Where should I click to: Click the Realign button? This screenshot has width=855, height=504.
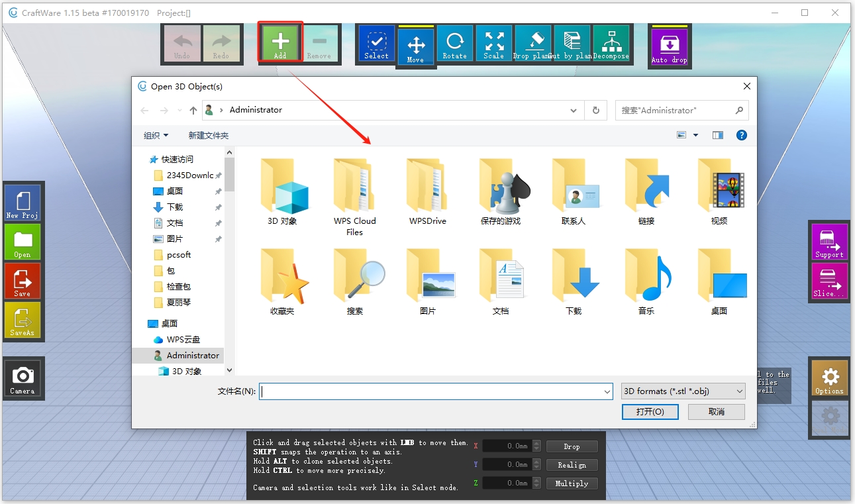pyautogui.click(x=572, y=465)
